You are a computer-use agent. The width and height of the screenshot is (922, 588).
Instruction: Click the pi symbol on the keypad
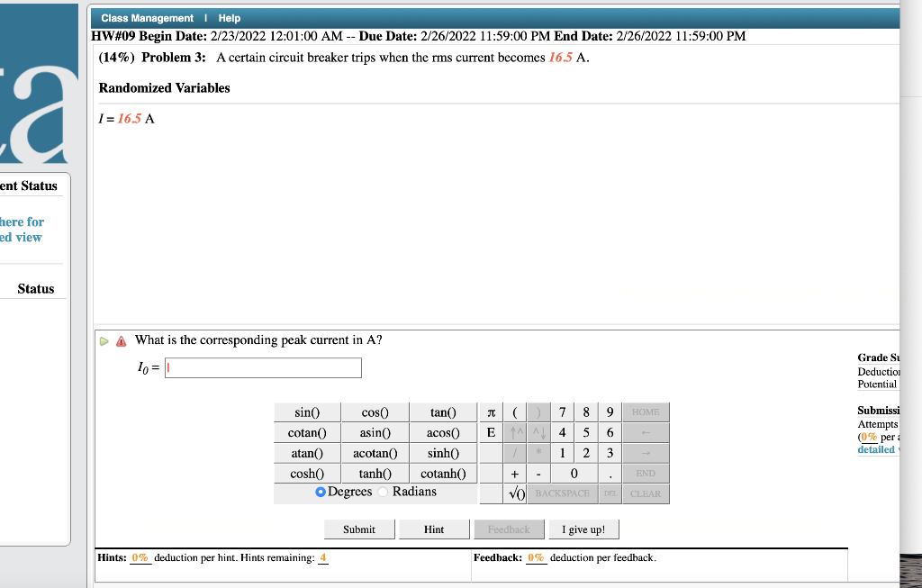coord(490,412)
